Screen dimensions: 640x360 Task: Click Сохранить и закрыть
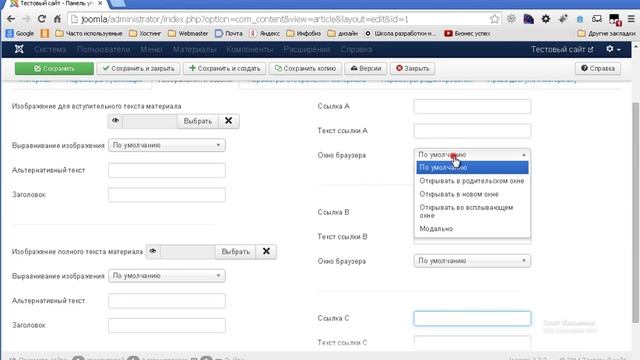point(139,69)
